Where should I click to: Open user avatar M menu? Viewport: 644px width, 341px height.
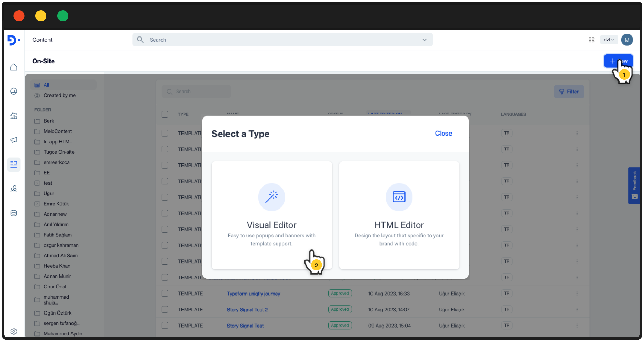627,40
